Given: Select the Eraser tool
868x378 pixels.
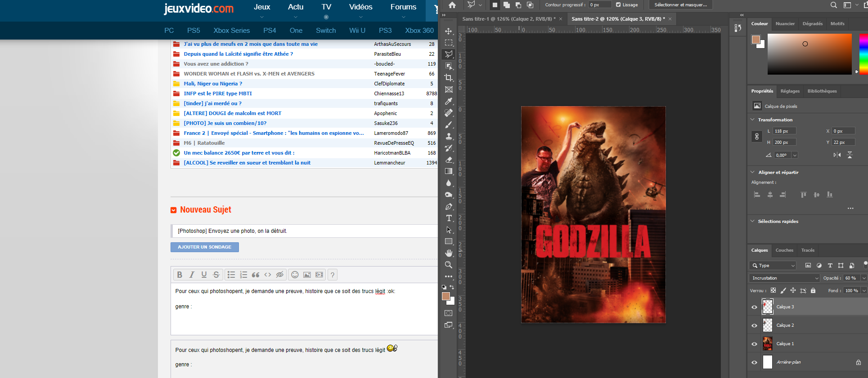Looking at the screenshot, I should tap(449, 160).
